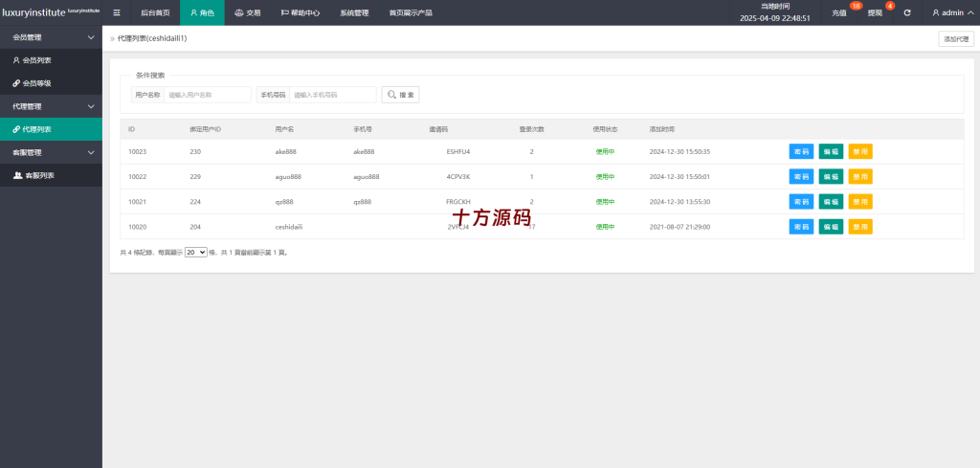
Task: Open the page-size dropdown showing 20
Action: (195, 253)
